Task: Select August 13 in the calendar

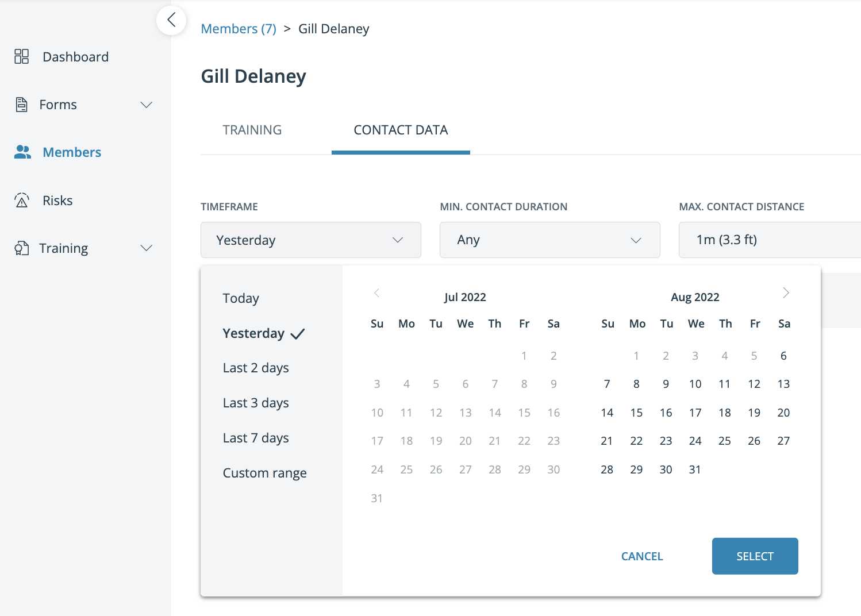Action: 783,384
